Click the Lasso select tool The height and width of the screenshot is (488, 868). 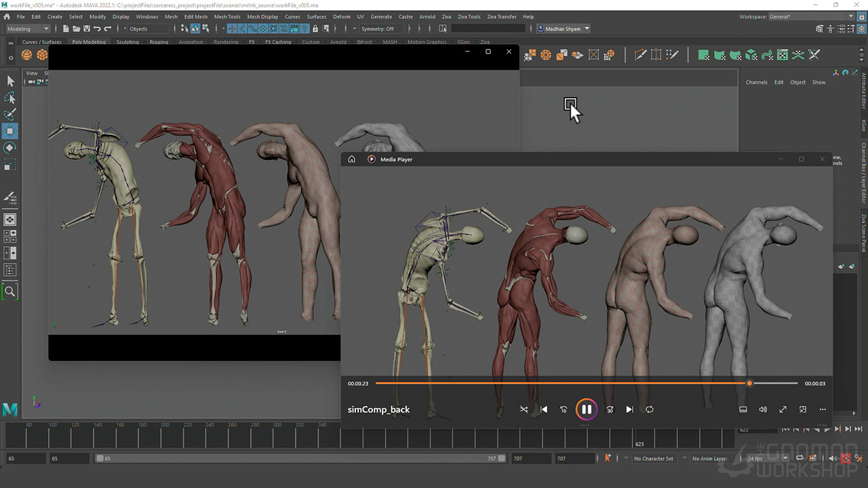(10, 98)
